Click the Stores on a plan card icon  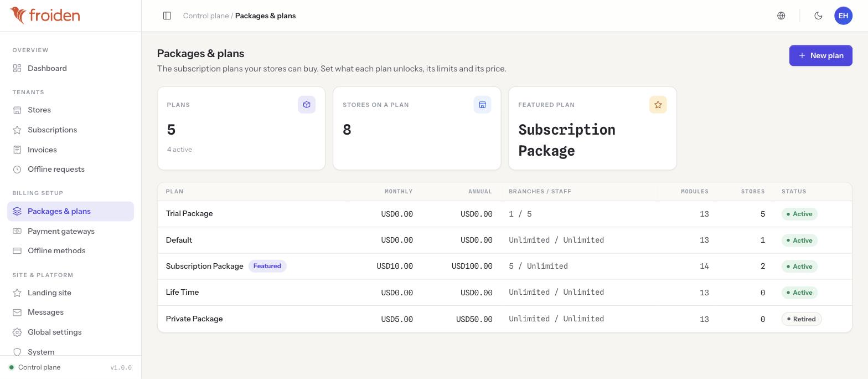pyautogui.click(x=482, y=105)
